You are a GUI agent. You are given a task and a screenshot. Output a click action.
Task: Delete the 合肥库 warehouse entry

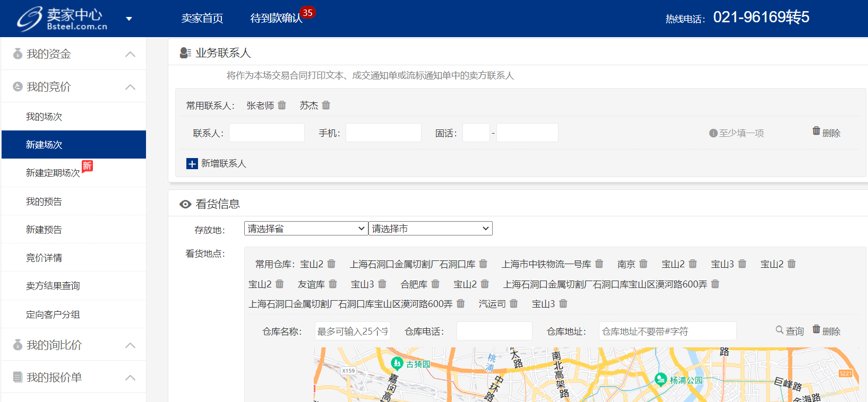click(x=435, y=284)
